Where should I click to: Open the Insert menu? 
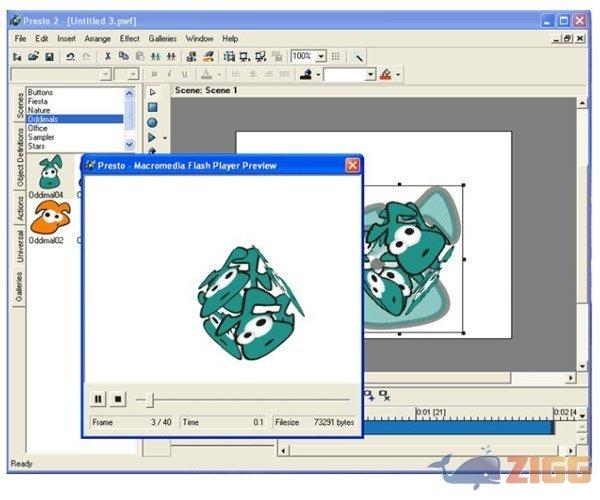(x=66, y=39)
